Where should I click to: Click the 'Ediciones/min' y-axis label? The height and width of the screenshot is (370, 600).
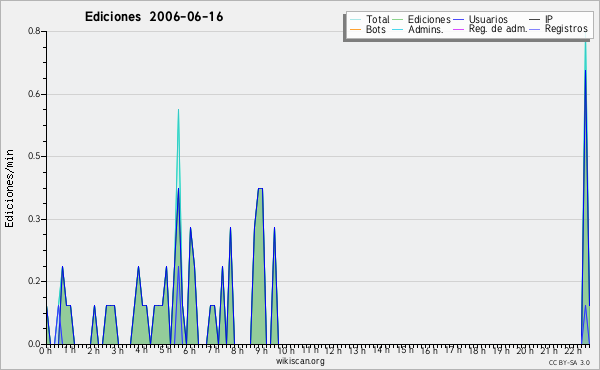coord(9,189)
